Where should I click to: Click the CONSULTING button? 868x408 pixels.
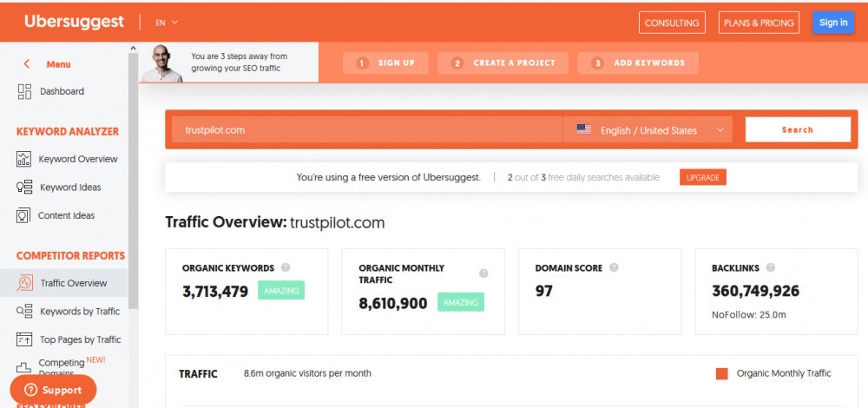pos(672,23)
